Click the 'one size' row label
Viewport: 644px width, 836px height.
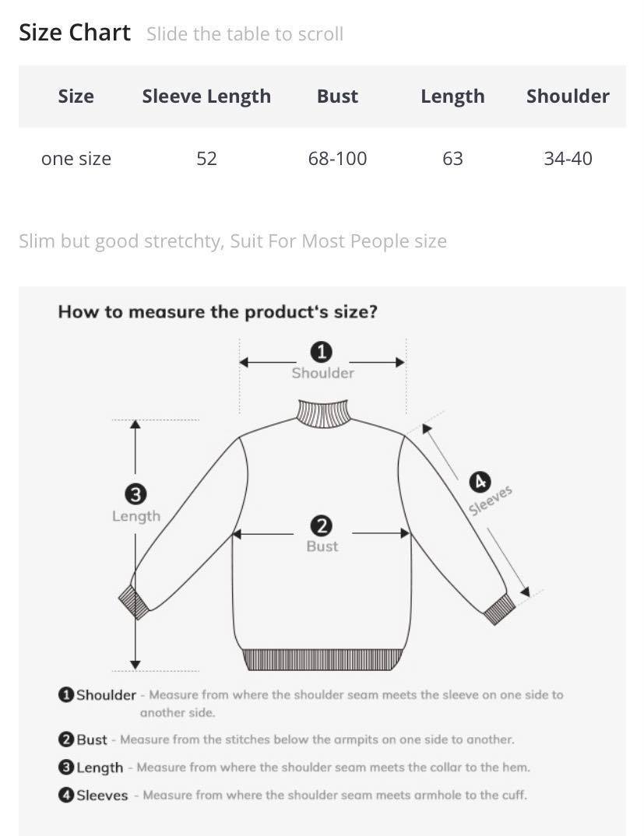coord(76,158)
